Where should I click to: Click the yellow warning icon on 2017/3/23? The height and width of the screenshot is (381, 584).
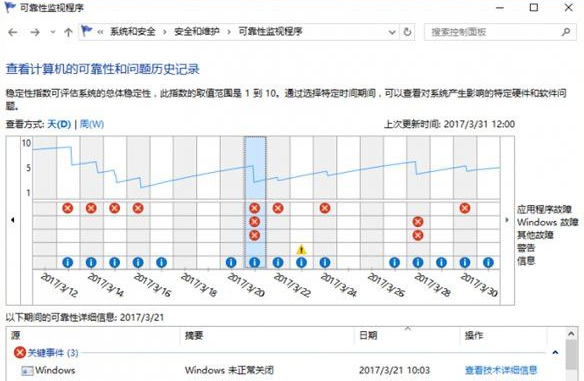301,249
